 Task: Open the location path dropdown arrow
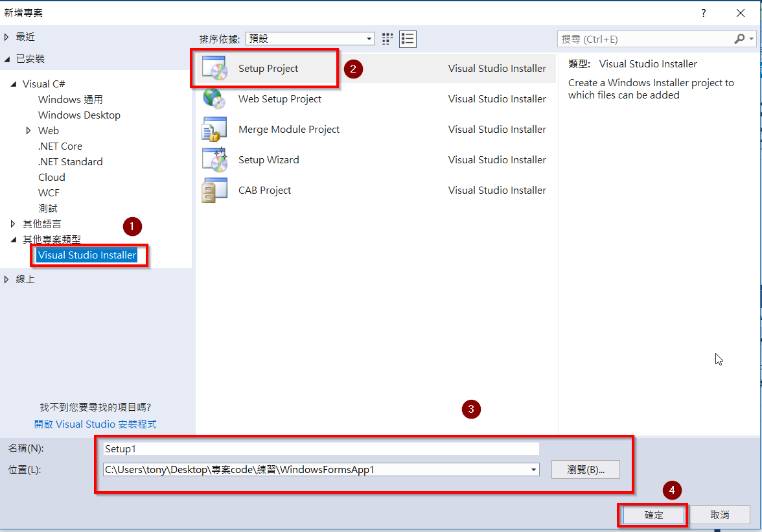pos(534,470)
